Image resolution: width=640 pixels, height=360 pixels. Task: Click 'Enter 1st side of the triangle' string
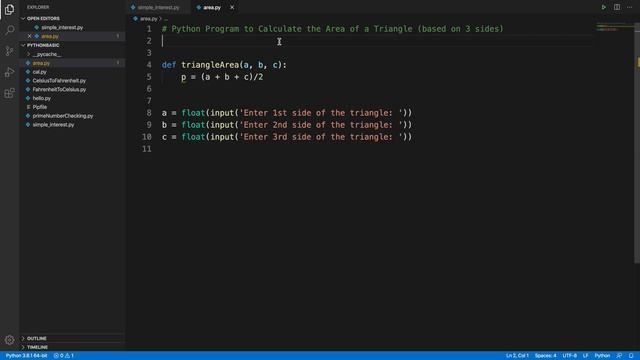[320, 113]
